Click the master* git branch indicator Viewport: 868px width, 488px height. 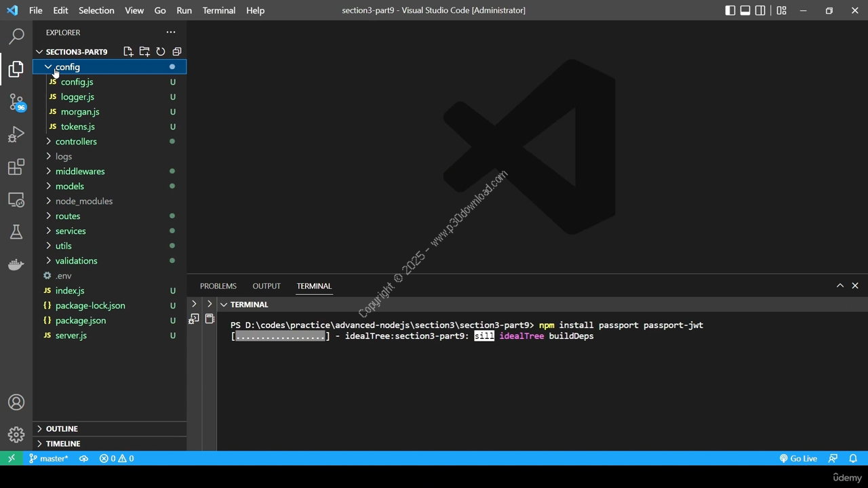48,458
